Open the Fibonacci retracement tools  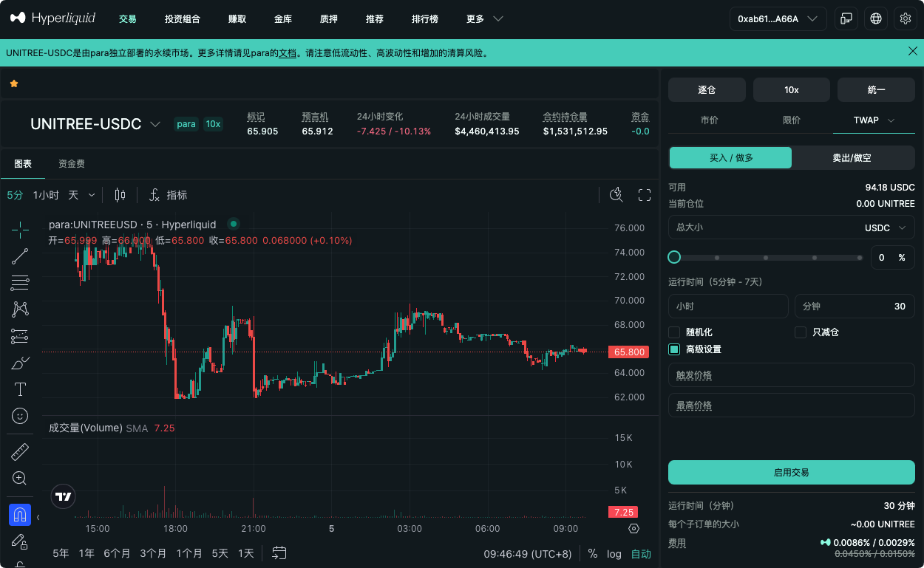[x=20, y=282]
